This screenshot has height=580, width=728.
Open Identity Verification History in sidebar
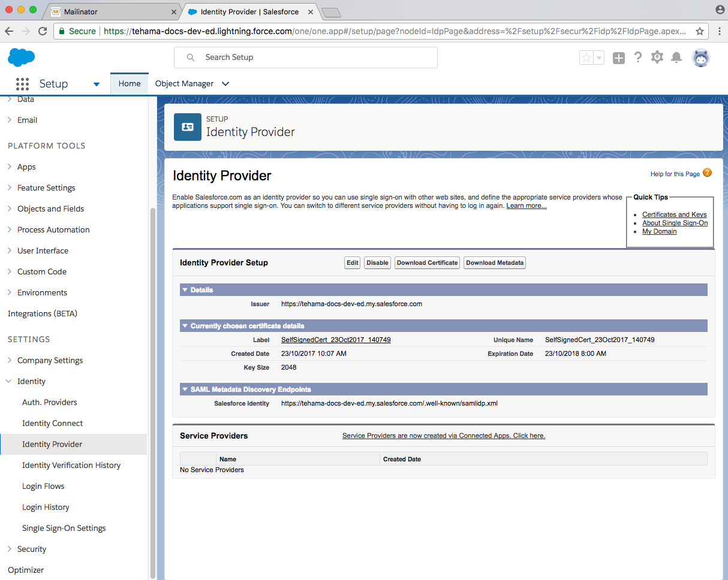click(71, 465)
